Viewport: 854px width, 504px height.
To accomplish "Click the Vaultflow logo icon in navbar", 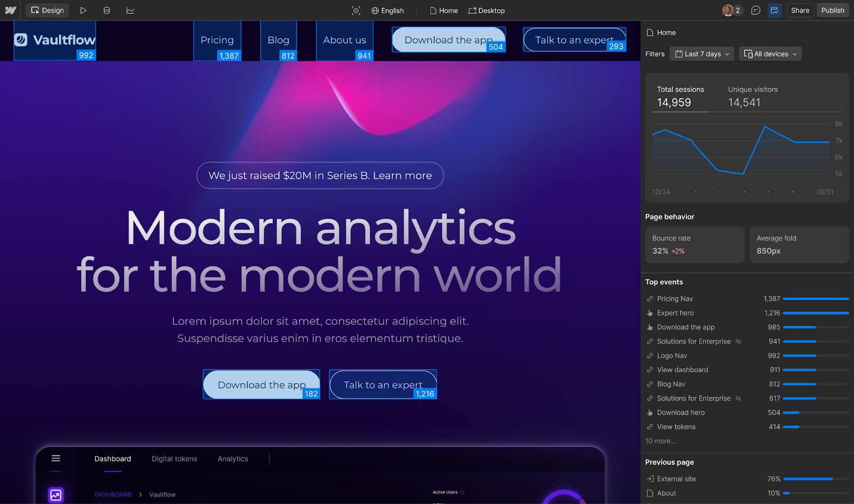I will [21, 39].
